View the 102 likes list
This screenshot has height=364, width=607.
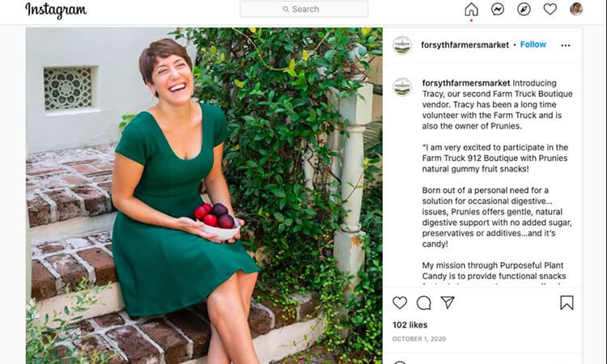tap(410, 324)
